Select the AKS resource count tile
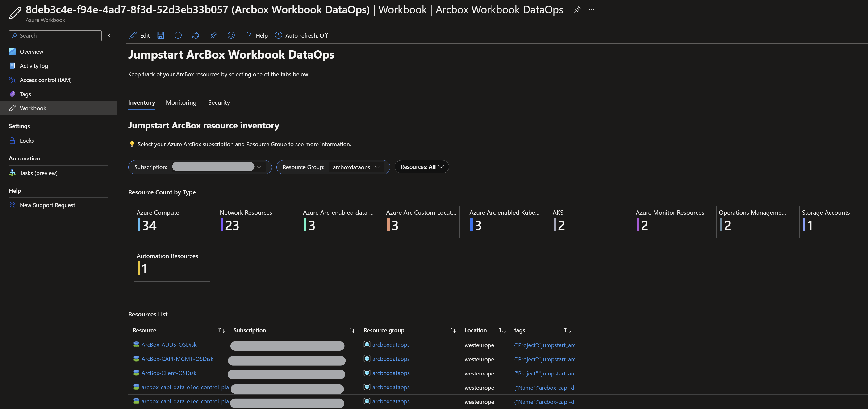868x409 pixels. [x=588, y=222]
